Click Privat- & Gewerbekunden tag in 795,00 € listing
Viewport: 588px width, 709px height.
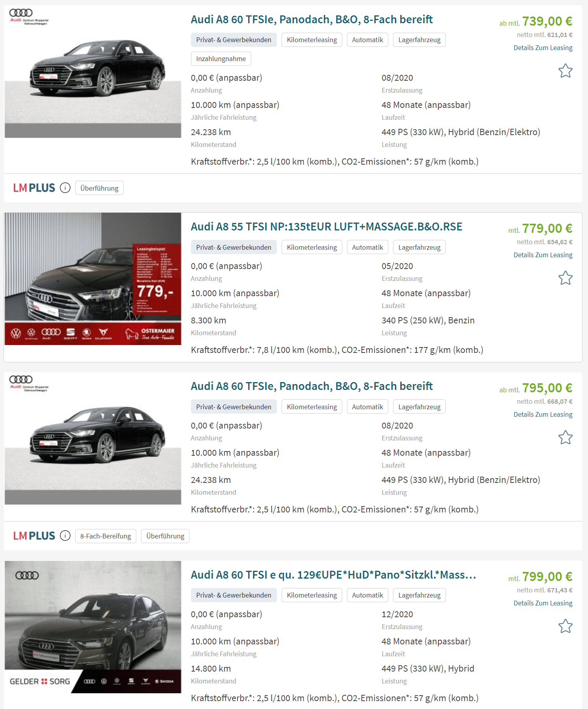234,406
